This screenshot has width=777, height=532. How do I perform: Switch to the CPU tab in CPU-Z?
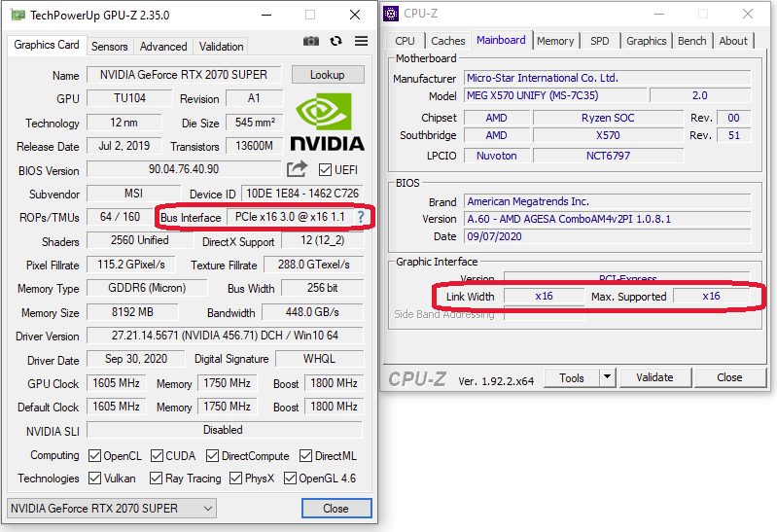(405, 41)
